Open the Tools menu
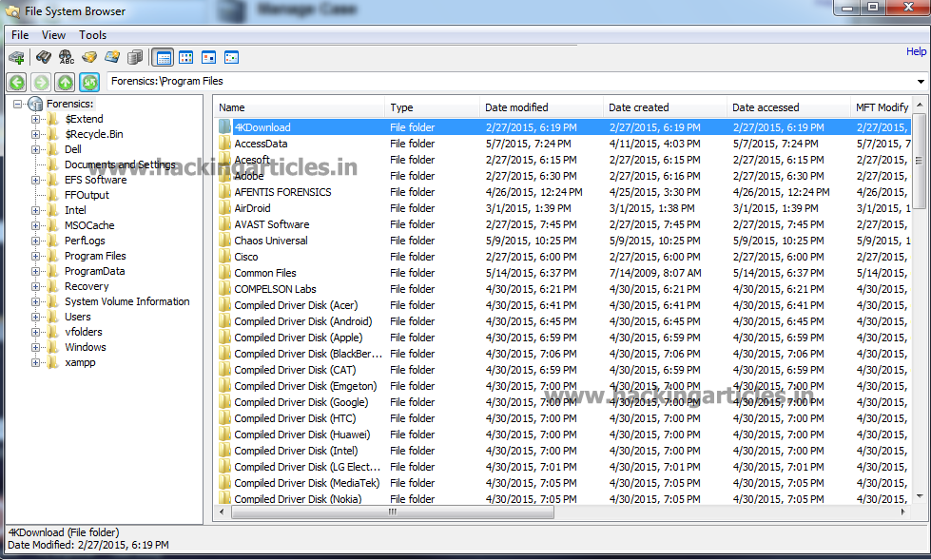The height and width of the screenshot is (560, 931). coord(92,35)
